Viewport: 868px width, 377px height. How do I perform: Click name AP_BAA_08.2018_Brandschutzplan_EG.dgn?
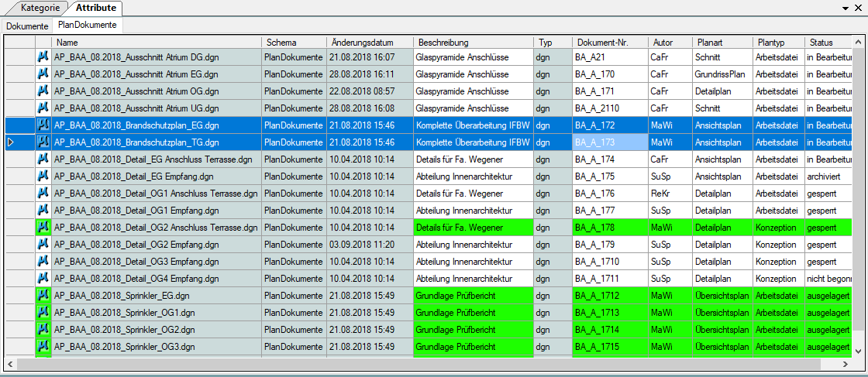157,125
